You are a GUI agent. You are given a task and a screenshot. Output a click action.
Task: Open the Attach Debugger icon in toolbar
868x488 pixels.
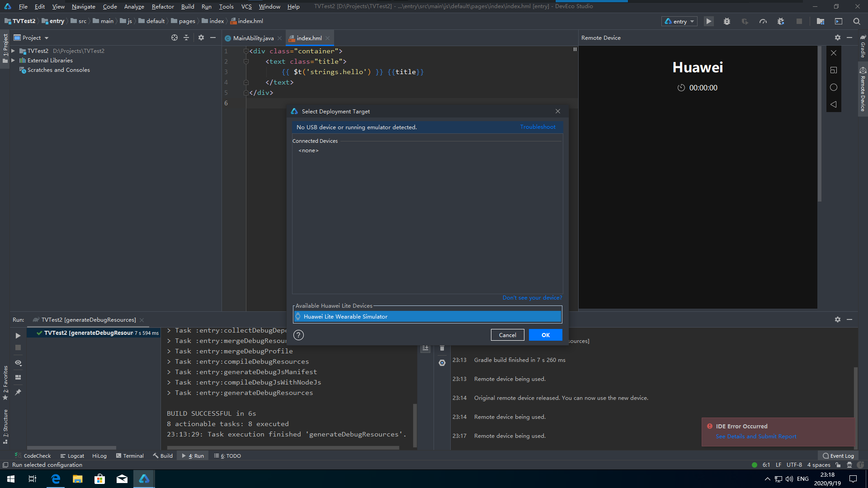coord(781,21)
